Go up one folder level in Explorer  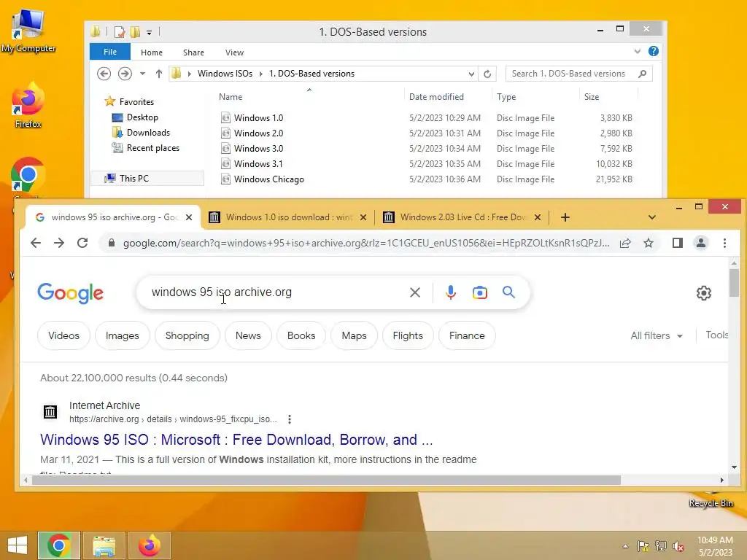pos(158,74)
